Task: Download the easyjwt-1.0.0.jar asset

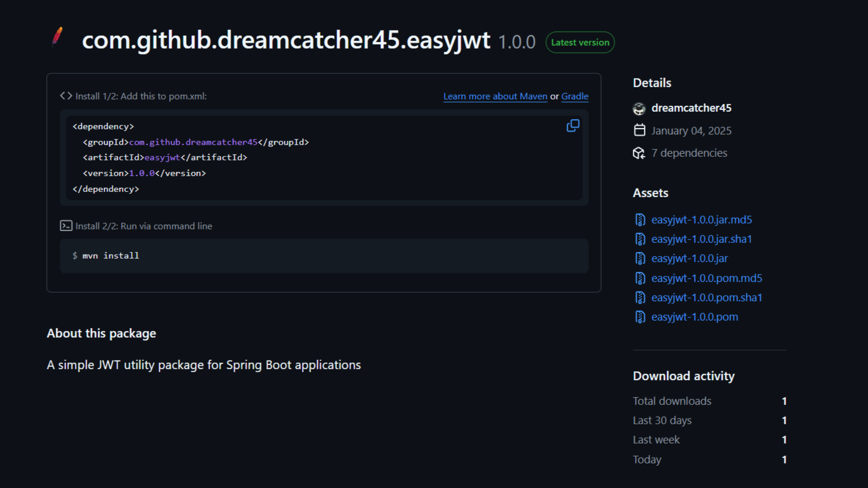Action: [689, 259]
